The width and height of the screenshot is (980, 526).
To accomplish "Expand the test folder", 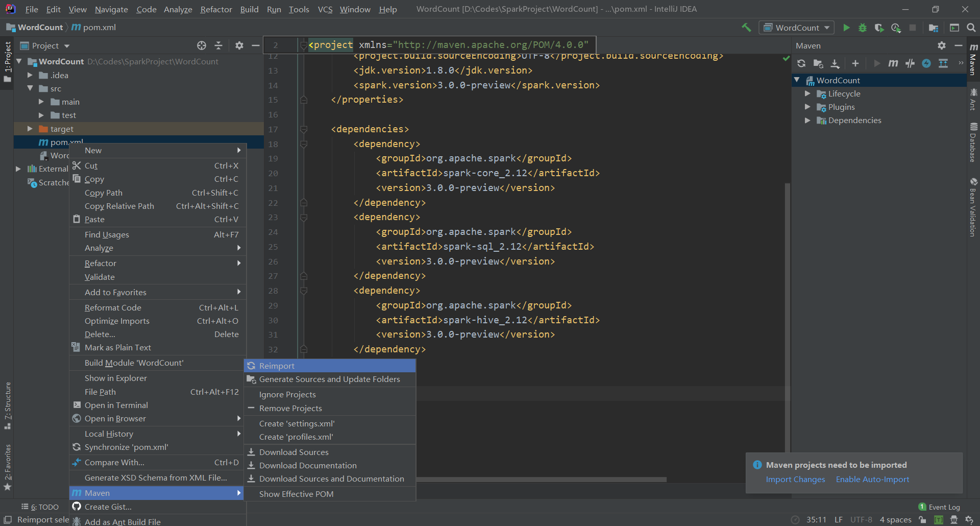I will pyautogui.click(x=41, y=115).
